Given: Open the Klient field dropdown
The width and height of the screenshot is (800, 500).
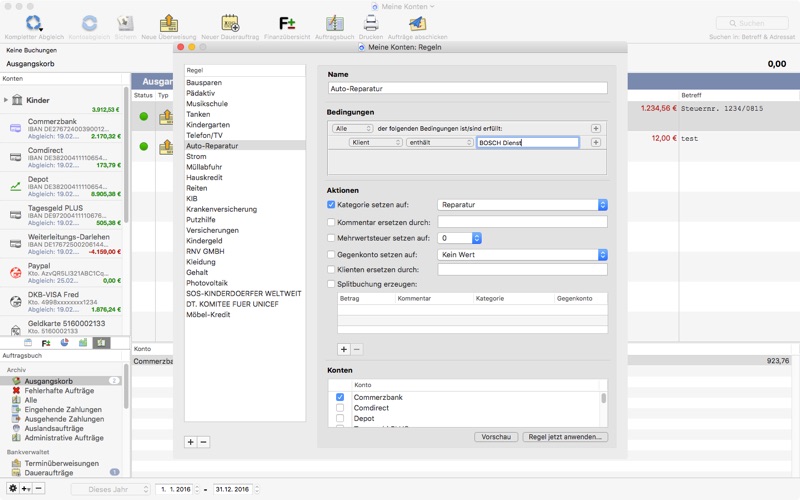Looking at the screenshot, I should (376, 142).
